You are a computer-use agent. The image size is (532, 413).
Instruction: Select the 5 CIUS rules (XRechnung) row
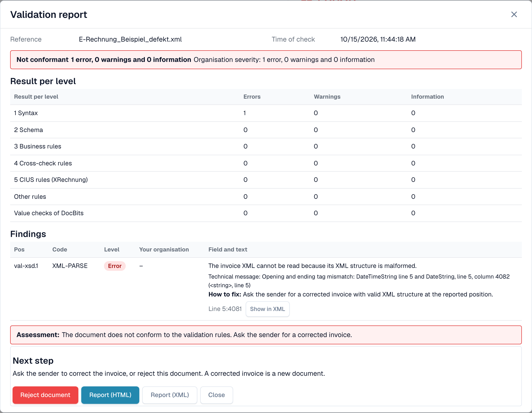point(266,180)
